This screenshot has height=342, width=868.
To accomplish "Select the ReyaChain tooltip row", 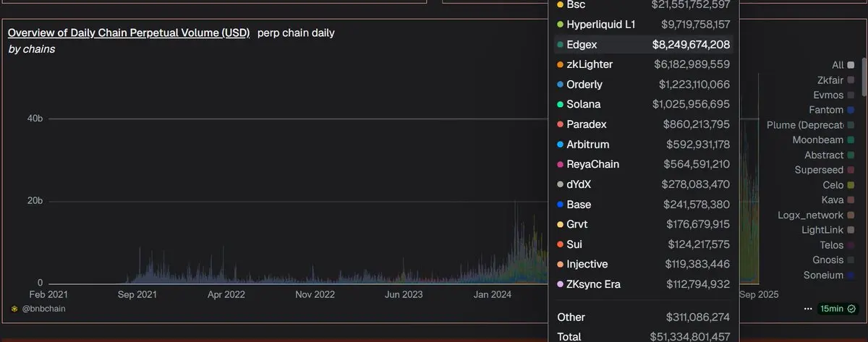I will (x=644, y=164).
